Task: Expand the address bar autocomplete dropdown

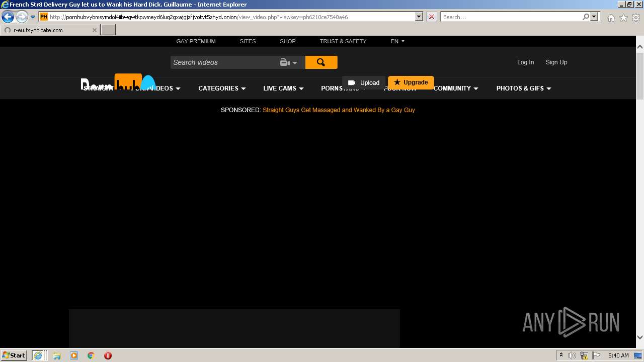Action: pos(419,17)
